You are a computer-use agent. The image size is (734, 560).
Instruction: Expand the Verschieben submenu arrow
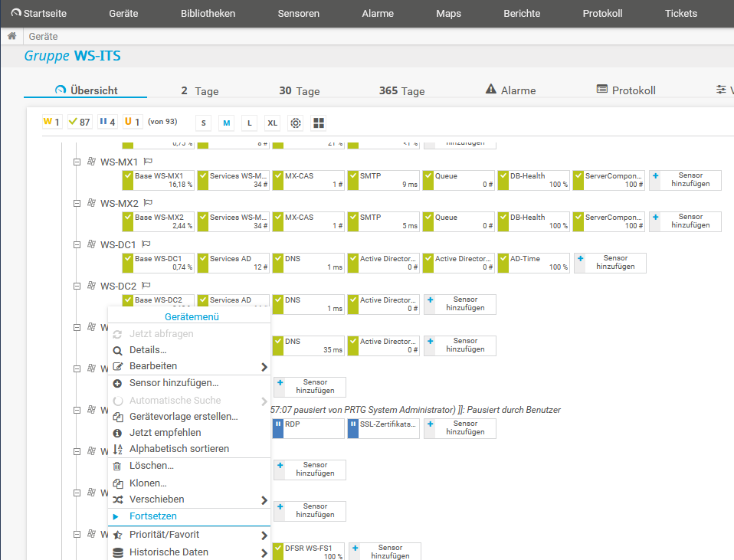[x=264, y=500]
